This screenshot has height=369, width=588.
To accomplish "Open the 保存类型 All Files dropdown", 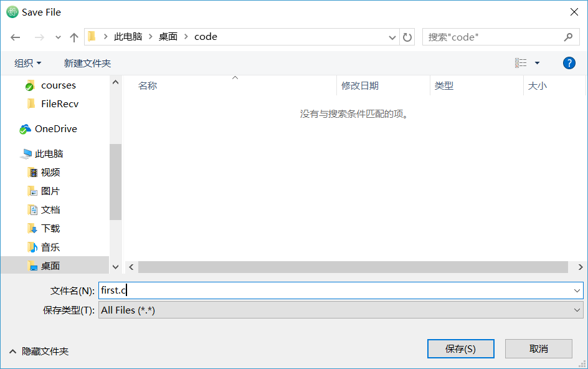I will coord(341,310).
